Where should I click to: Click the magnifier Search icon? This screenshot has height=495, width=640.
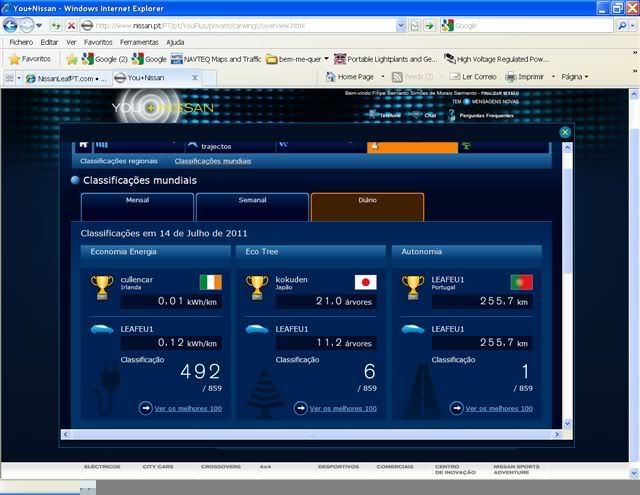[x=622, y=26]
